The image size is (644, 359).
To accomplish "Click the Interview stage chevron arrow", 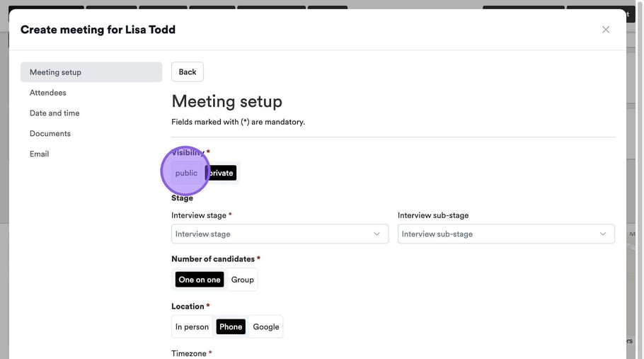I will 376,234.
